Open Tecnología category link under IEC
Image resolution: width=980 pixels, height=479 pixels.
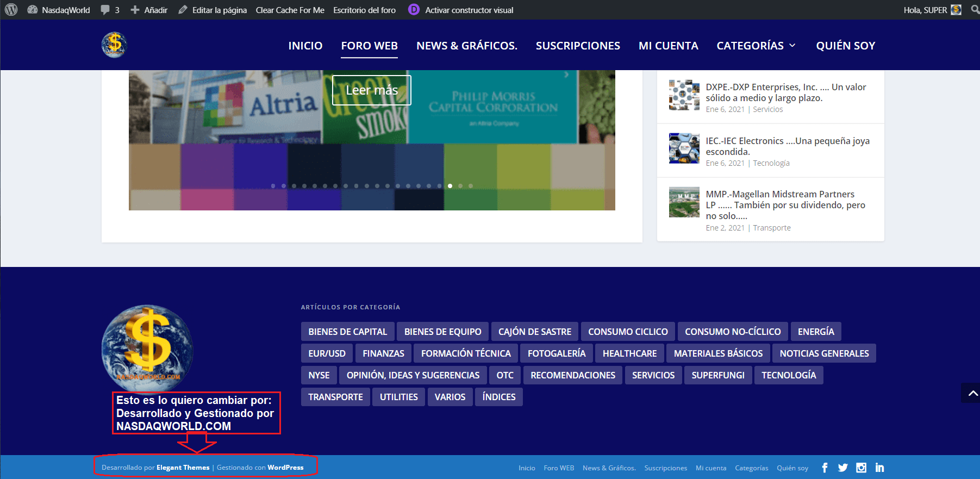[x=771, y=163]
